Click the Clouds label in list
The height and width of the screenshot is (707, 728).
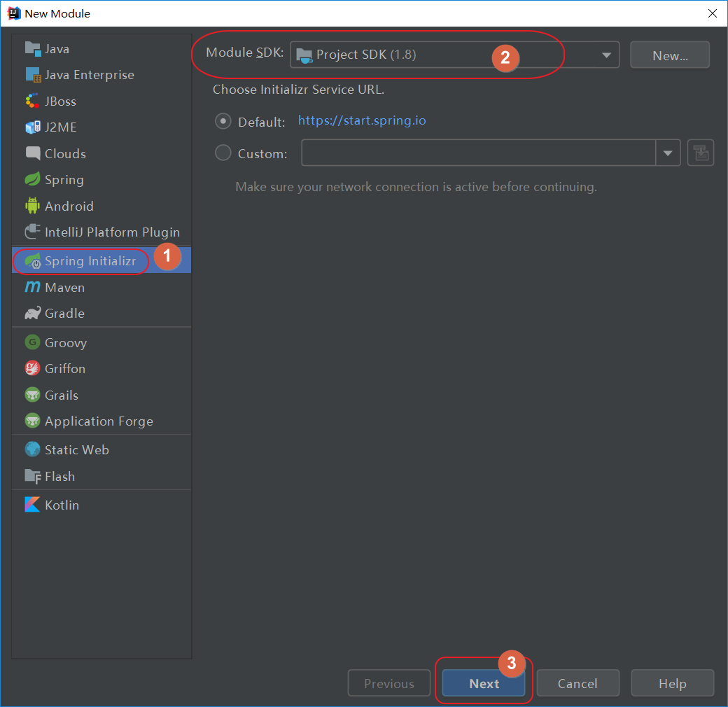(x=65, y=154)
